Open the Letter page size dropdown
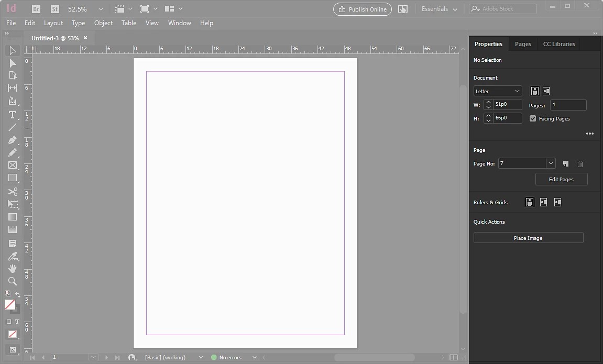603x364 pixels. [x=498, y=91]
